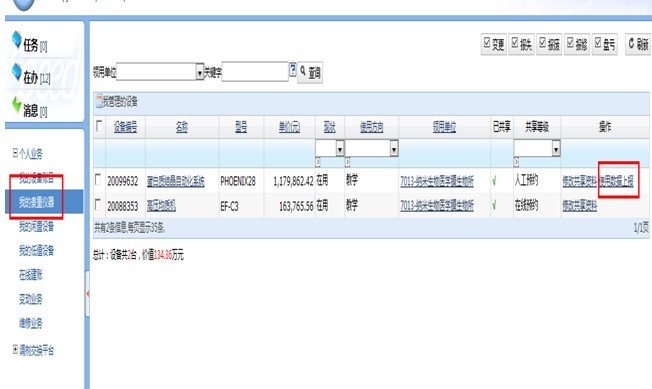652x389 pixels.
Task: Click the 盘亏 toolbar button
Action: (x=605, y=44)
